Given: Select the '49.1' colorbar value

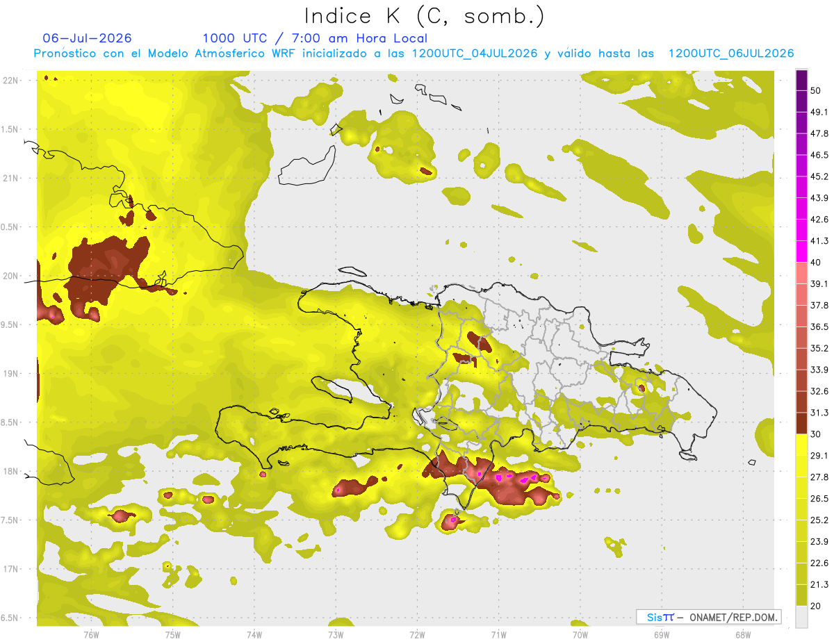Looking at the screenshot, I should tap(819, 112).
